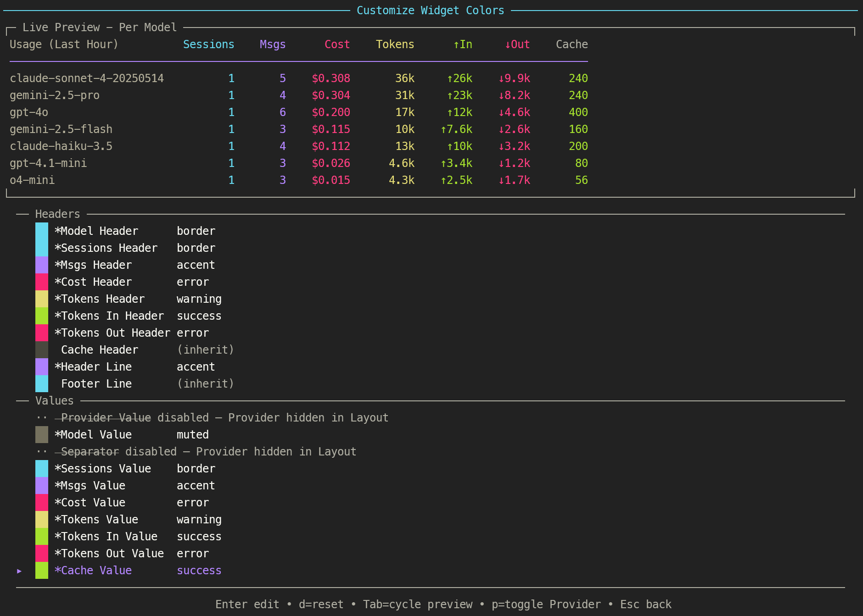Click the Tokens In Value swatch
Viewport: 863px width, 616px height.
[42, 537]
